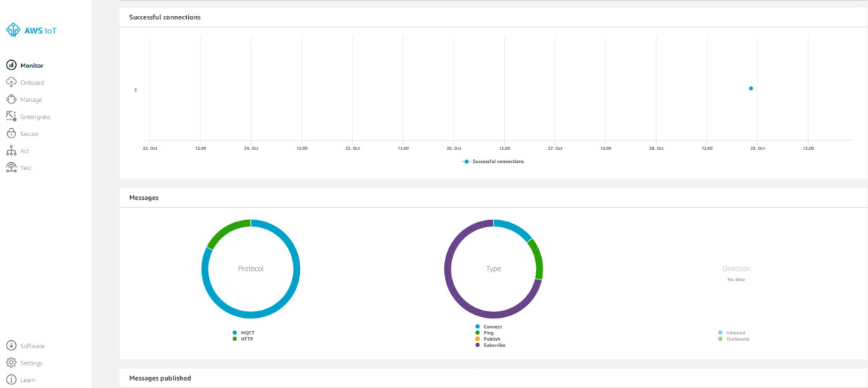Select the Secure lock icon
Viewport: 868px width, 388px height.
11,134
